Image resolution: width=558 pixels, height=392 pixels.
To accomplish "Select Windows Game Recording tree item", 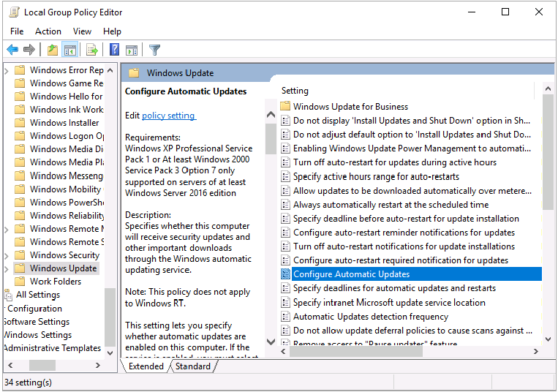I will 67,83.
